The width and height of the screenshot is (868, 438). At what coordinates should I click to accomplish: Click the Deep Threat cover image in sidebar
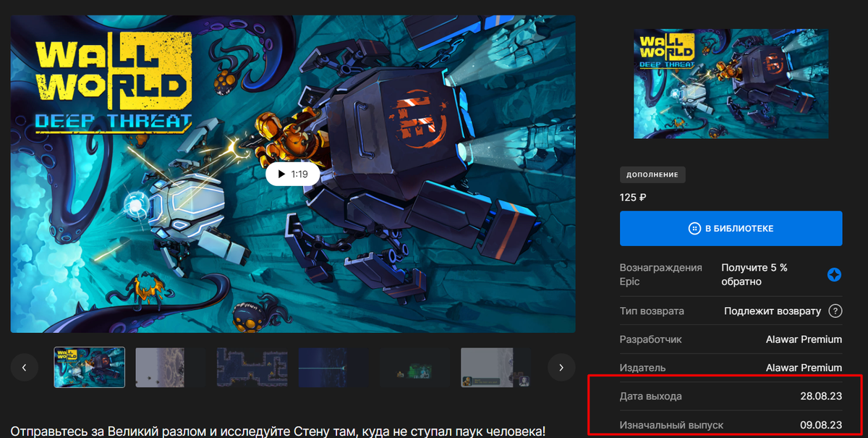[731, 83]
